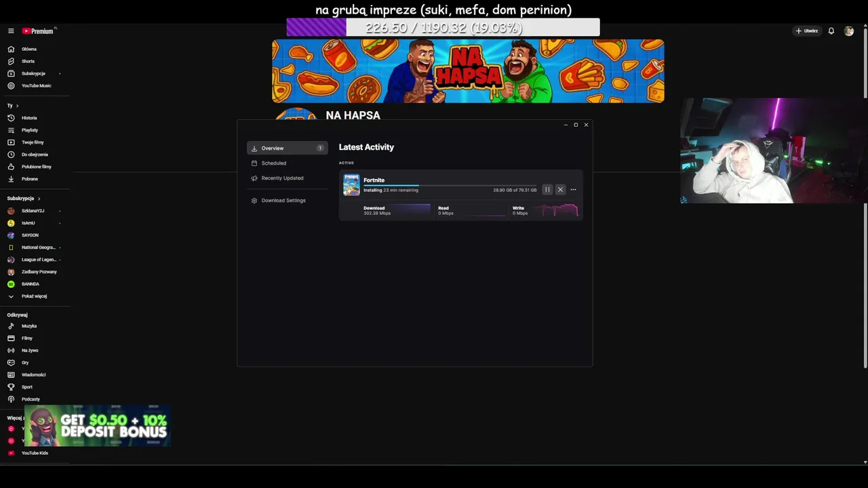The height and width of the screenshot is (488, 868).
Task: Pause the Fortnite installation
Action: pyautogui.click(x=547, y=190)
